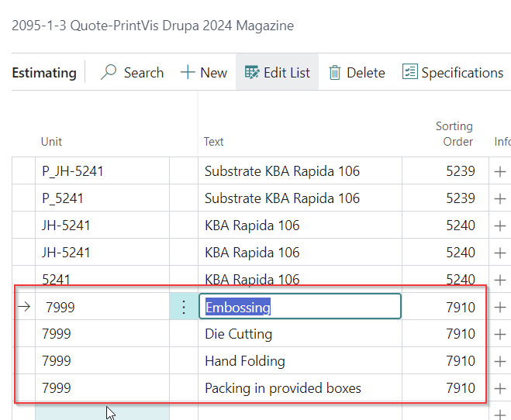Click the Sorting Order column header

coord(454,133)
